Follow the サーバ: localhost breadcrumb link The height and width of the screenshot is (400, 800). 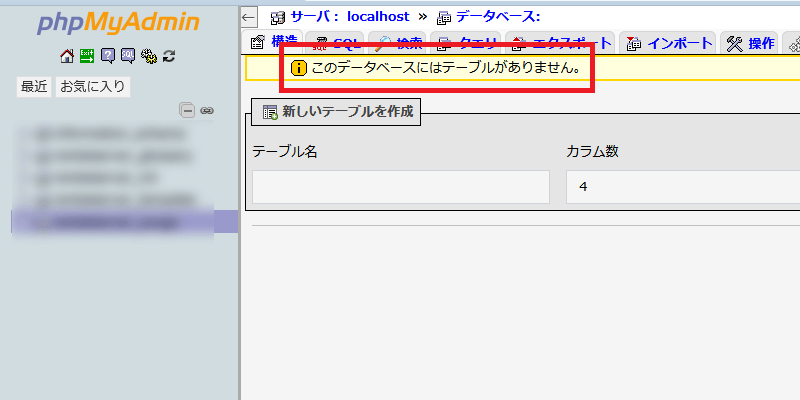click(x=349, y=17)
